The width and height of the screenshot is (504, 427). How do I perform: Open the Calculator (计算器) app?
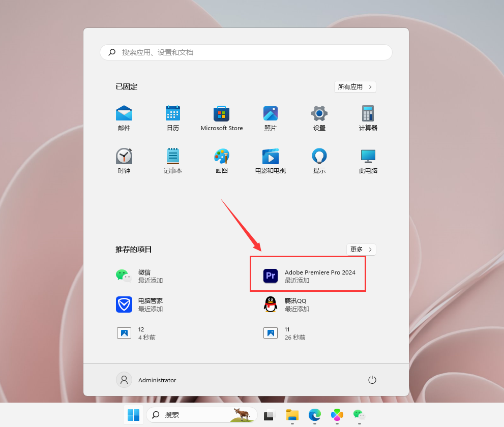click(368, 118)
